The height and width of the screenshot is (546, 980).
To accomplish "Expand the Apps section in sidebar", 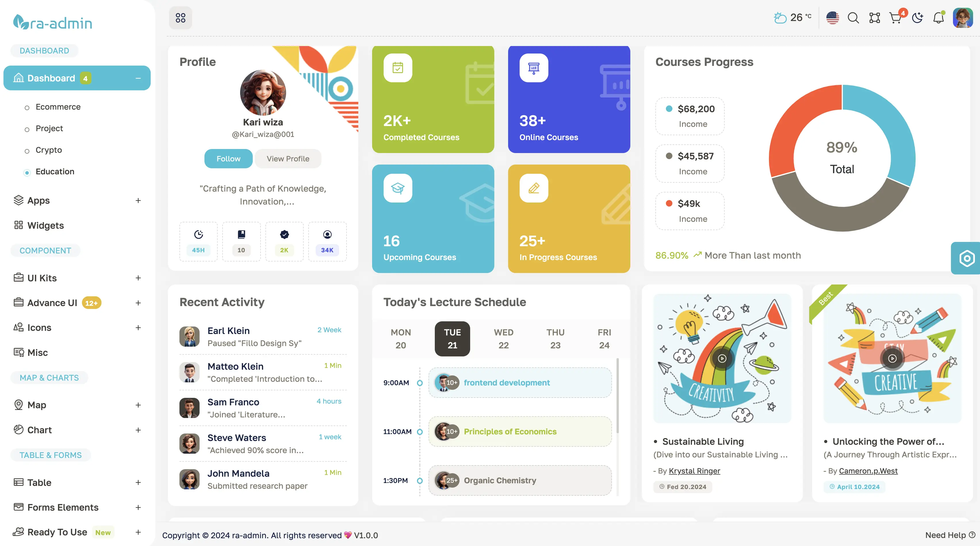I will (138, 200).
